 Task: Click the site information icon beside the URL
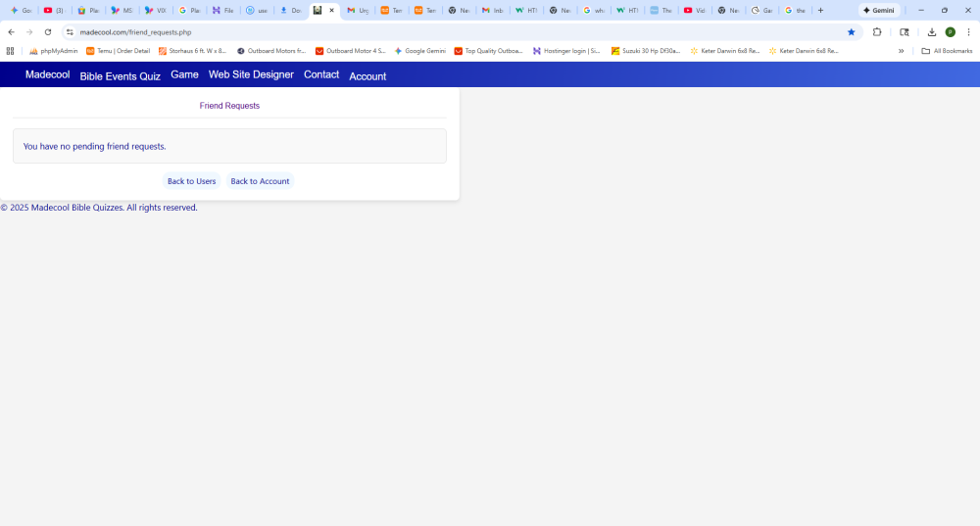(70, 32)
